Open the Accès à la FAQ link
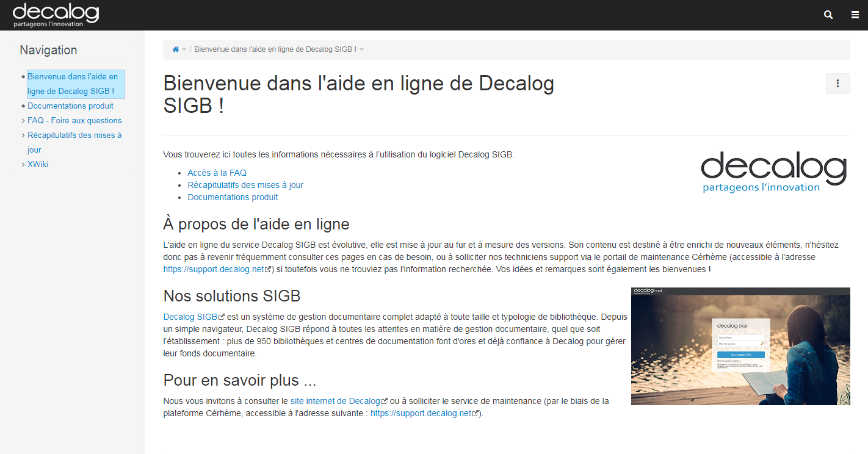 click(x=217, y=173)
